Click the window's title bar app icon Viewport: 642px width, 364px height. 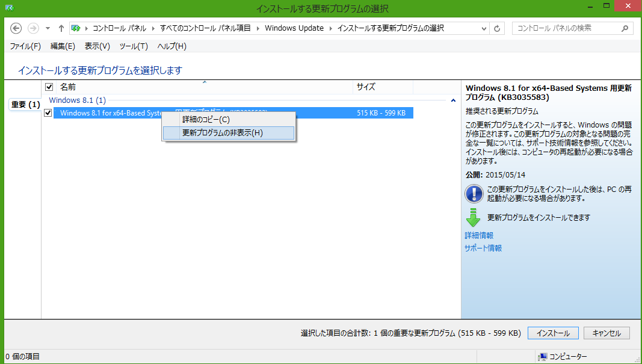[x=10, y=8]
